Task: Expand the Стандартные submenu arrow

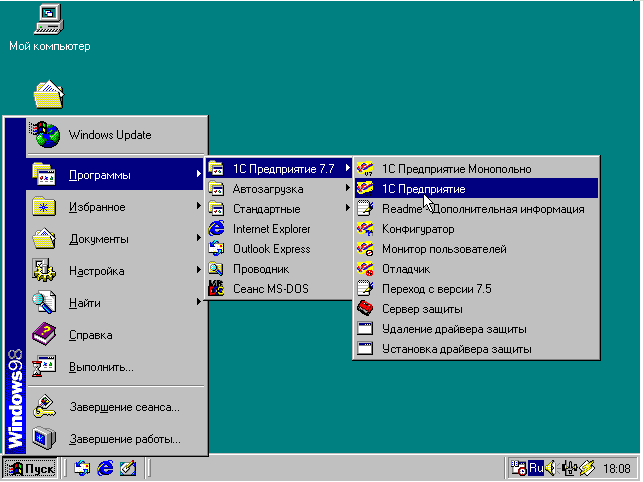Action: coord(348,208)
